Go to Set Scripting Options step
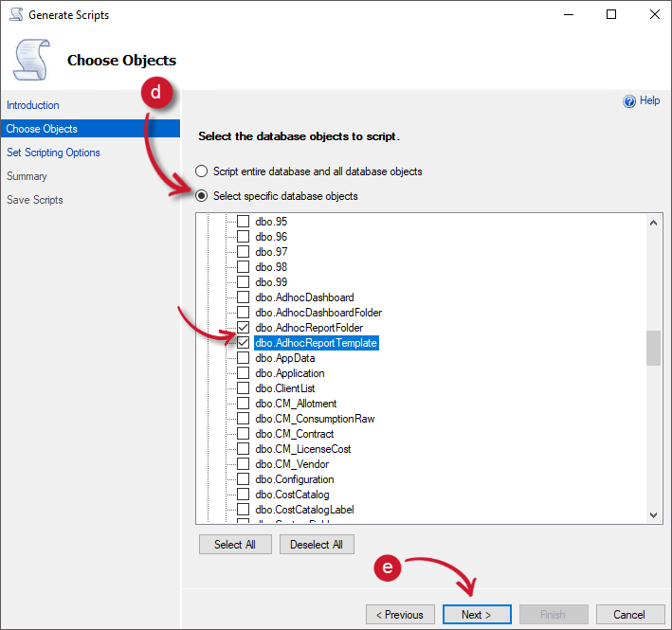The height and width of the screenshot is (630, 672). (x=53, y=153)
